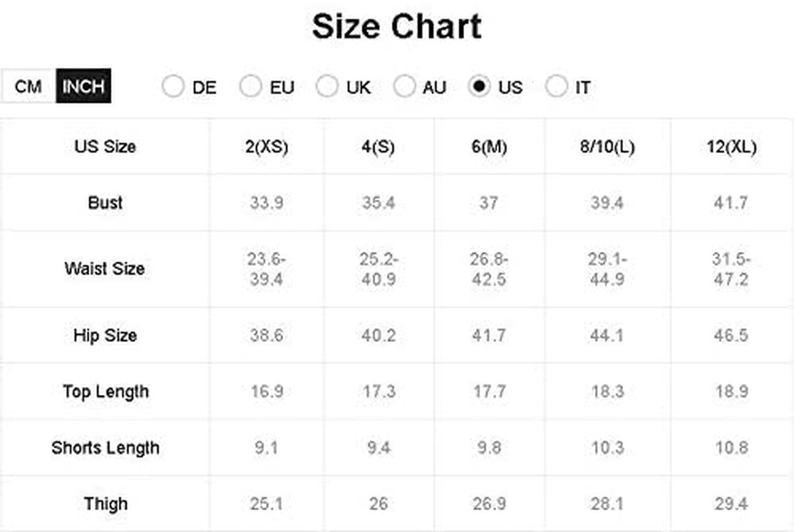Select the Hip Size row label
Viewport: 794px width, 532px height.
point(105,335)
